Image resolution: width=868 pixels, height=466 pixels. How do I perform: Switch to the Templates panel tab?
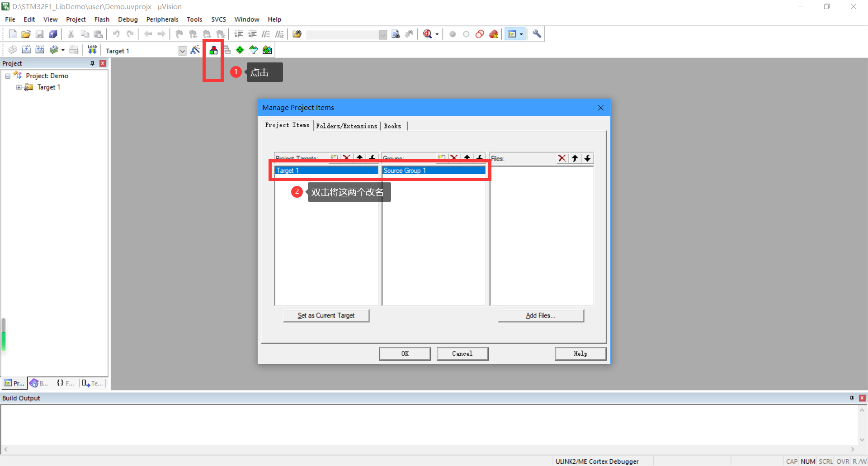93,383
